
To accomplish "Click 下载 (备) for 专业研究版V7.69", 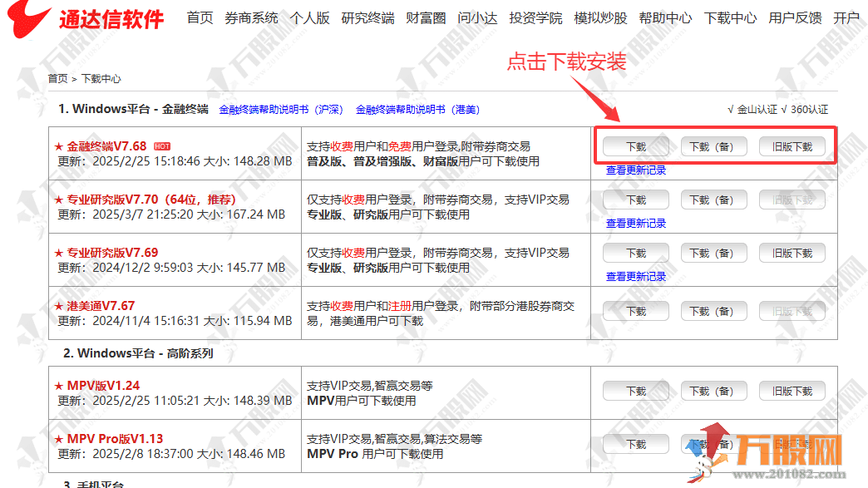I will [x=714, y=253].
